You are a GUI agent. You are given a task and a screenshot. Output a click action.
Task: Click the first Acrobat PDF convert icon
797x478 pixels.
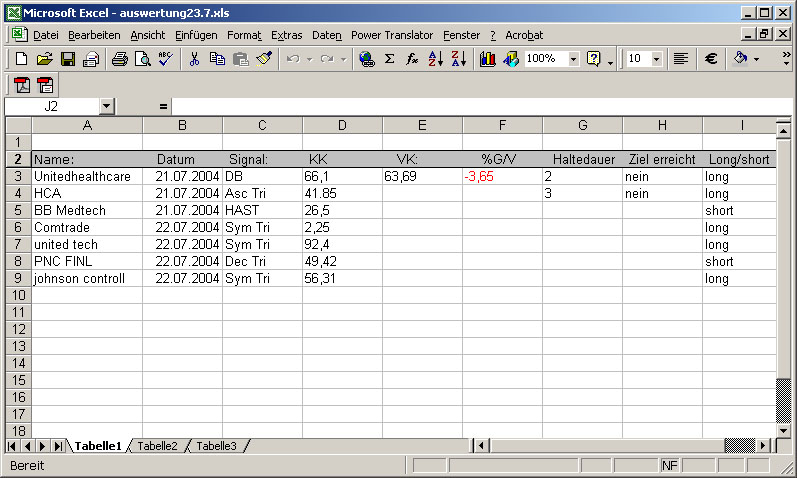(x=22, y=85)
